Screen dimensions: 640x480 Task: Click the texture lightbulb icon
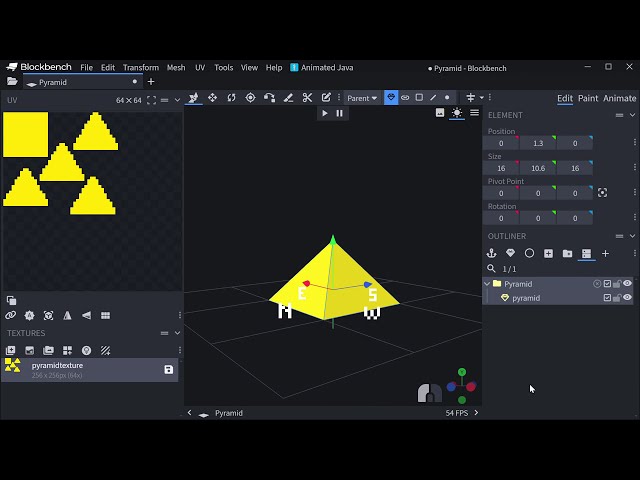[87, 351]
